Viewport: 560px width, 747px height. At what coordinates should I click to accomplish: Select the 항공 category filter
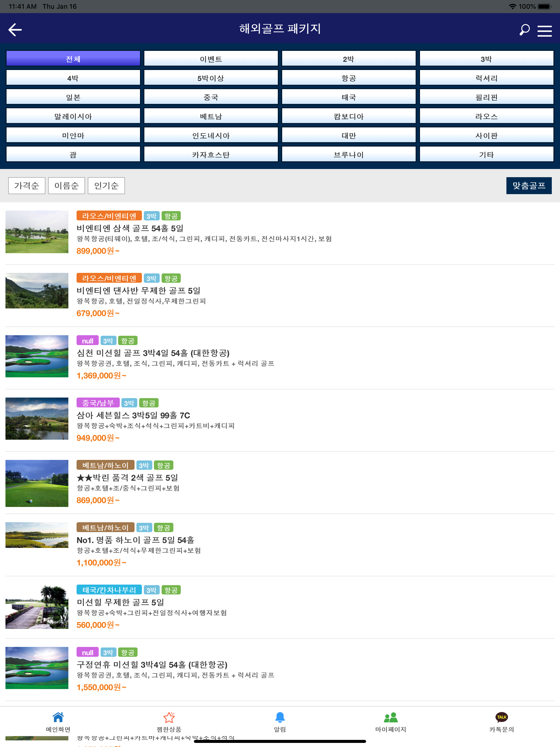349,78
